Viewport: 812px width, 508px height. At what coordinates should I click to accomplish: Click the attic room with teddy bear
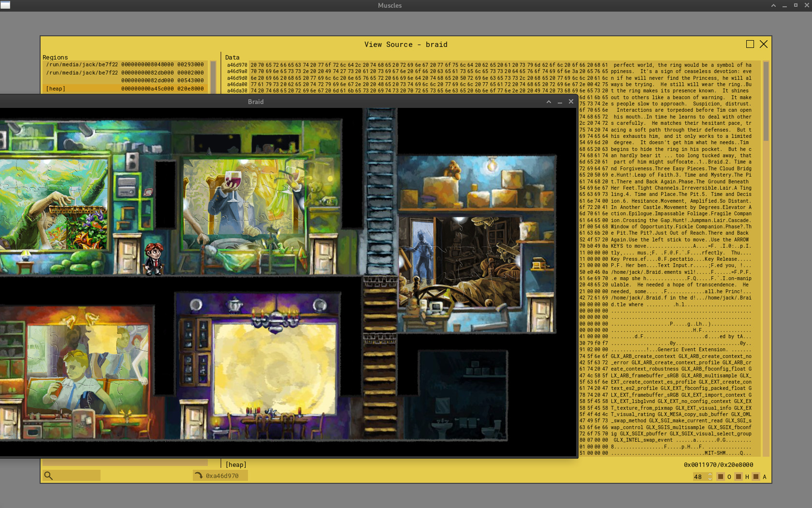coord(477,184)
